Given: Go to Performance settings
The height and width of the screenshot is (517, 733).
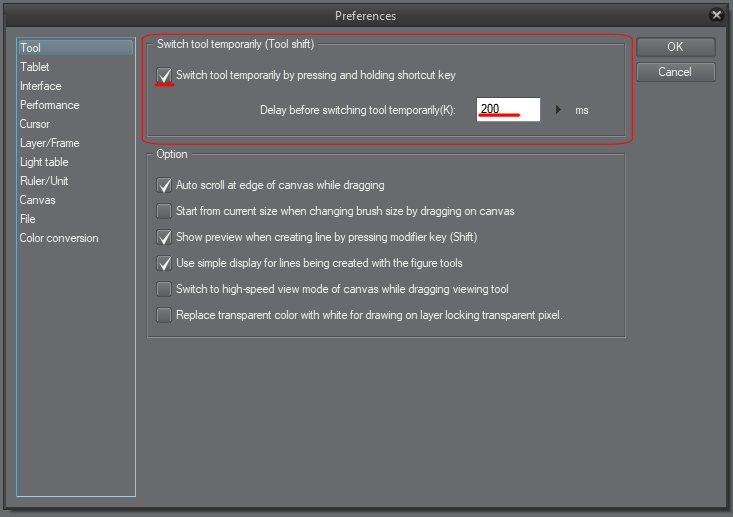Looking at the screenshot, I should pyautogui.click(x=50, y=105).
